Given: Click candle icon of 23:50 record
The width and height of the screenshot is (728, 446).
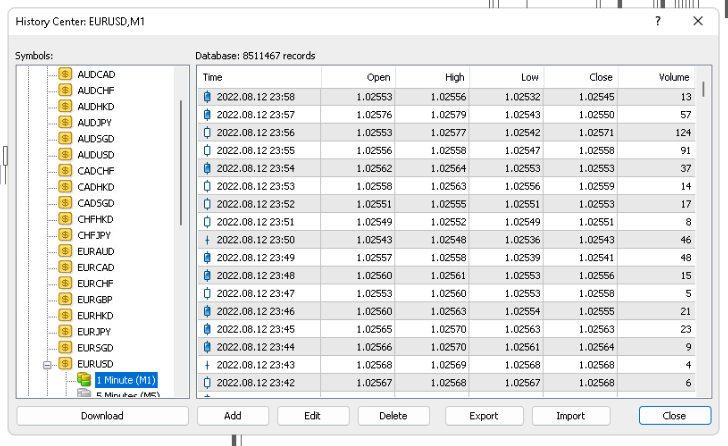Looking at the screenshot, I should click(x=207, y=240).
